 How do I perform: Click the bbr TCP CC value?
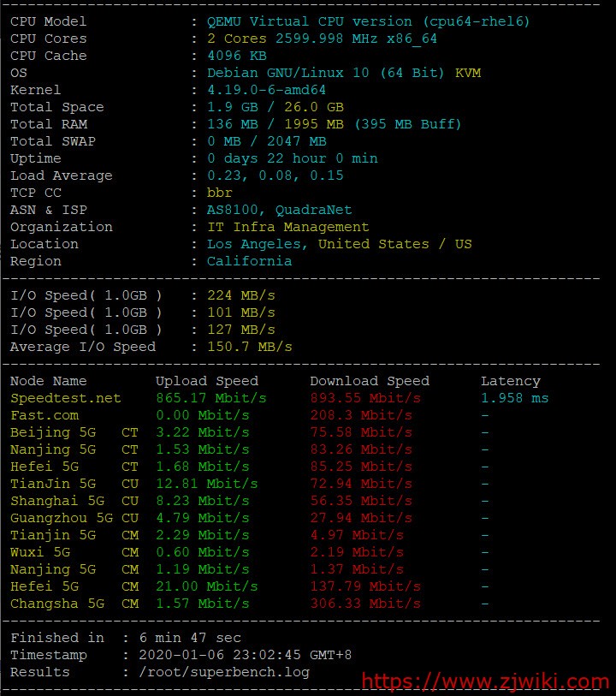[x=219, y=193]
